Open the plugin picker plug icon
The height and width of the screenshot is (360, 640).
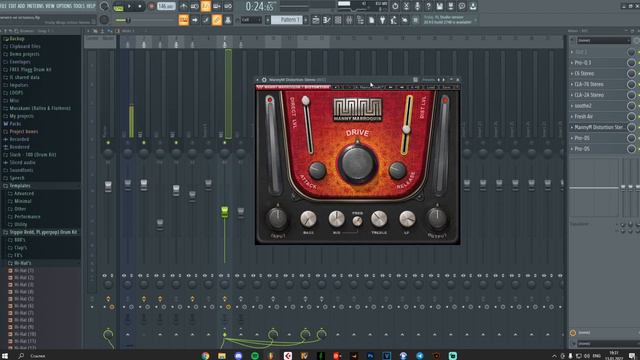pyautogui.click(x=382, y=20)
